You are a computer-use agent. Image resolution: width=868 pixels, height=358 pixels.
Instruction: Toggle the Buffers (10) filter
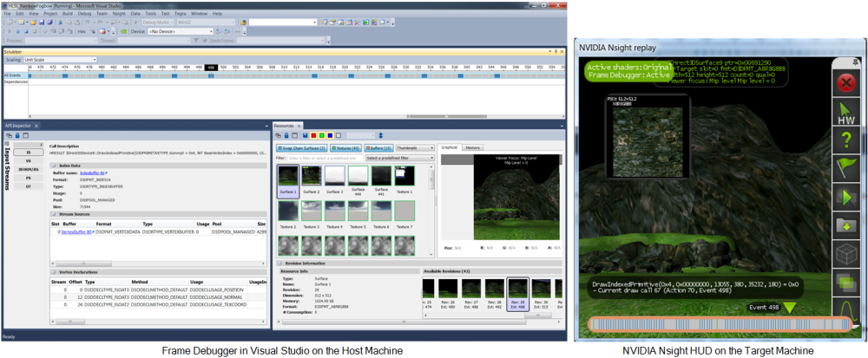click(x=377, y=148)
